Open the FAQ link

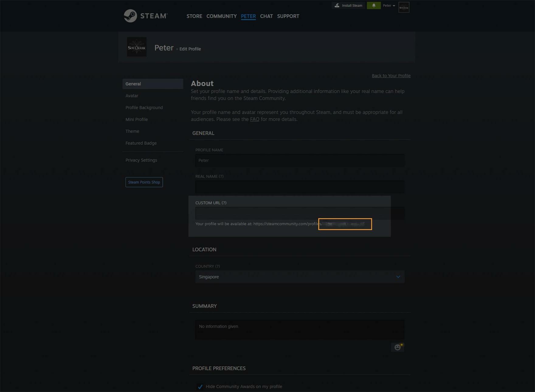click(x=254, y=119)
